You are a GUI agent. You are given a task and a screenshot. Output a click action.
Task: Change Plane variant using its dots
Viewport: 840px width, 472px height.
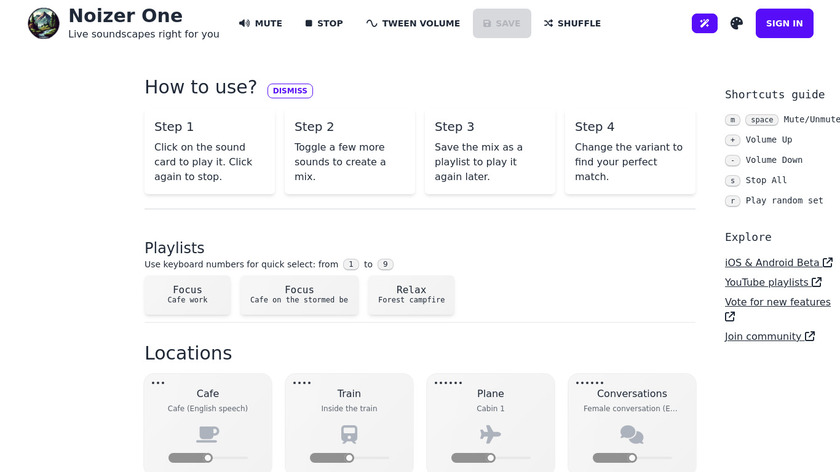(448, 383)
